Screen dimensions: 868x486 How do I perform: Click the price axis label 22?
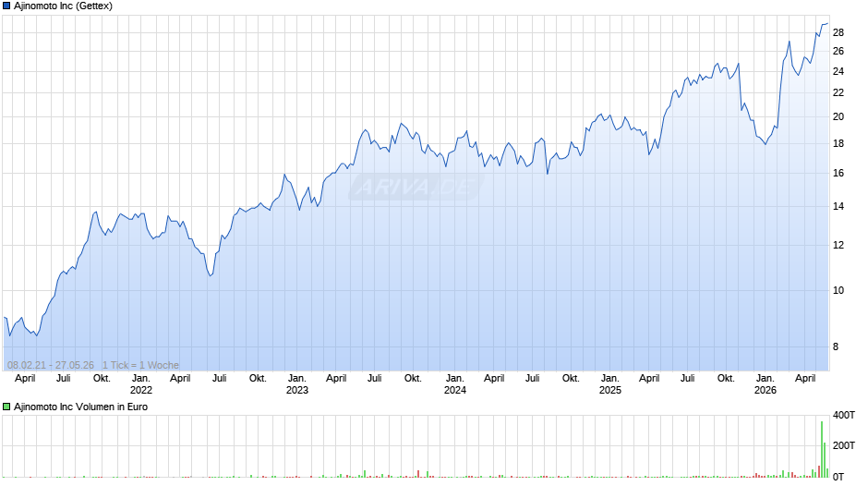click(x=838, y=92)
